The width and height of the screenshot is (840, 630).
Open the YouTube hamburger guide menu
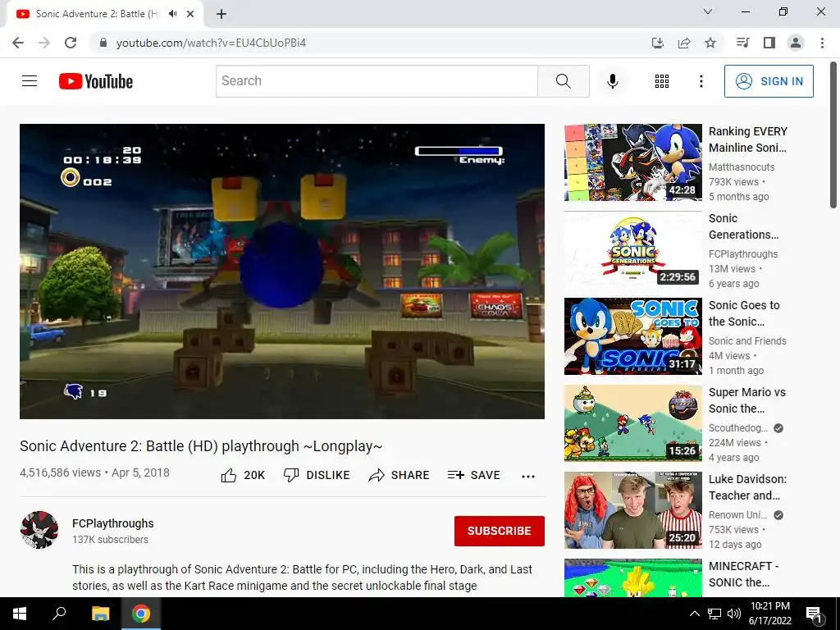30,81
